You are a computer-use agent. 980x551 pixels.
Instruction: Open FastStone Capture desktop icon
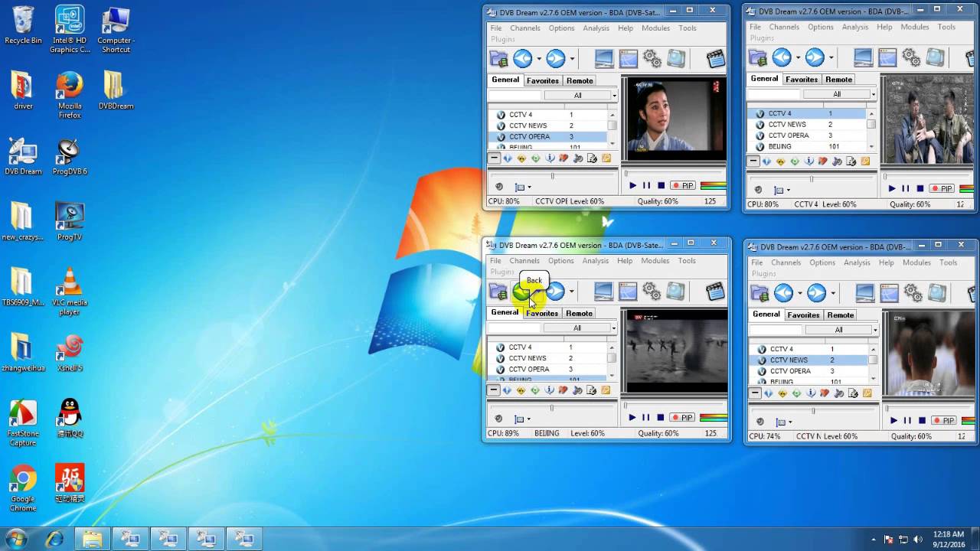click(23, 422)
